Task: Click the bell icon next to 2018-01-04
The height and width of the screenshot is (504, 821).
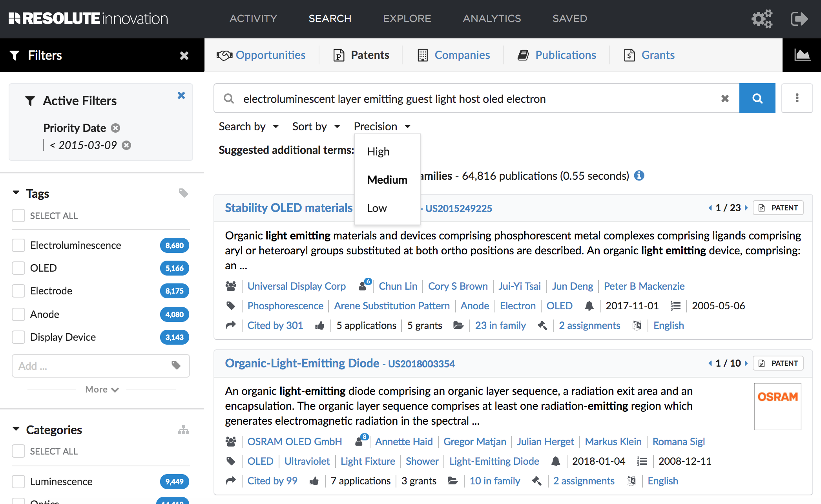Action: (556, 461)
